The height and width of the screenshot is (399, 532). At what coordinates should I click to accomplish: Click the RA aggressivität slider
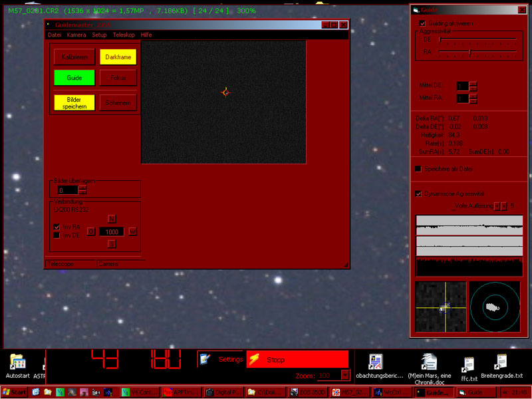[470, 51]
